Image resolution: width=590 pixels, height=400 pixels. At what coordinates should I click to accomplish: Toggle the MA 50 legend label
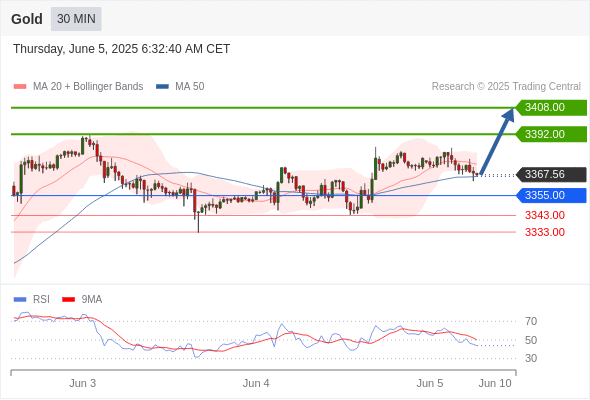pyautogui.click(x=190, y=87)
